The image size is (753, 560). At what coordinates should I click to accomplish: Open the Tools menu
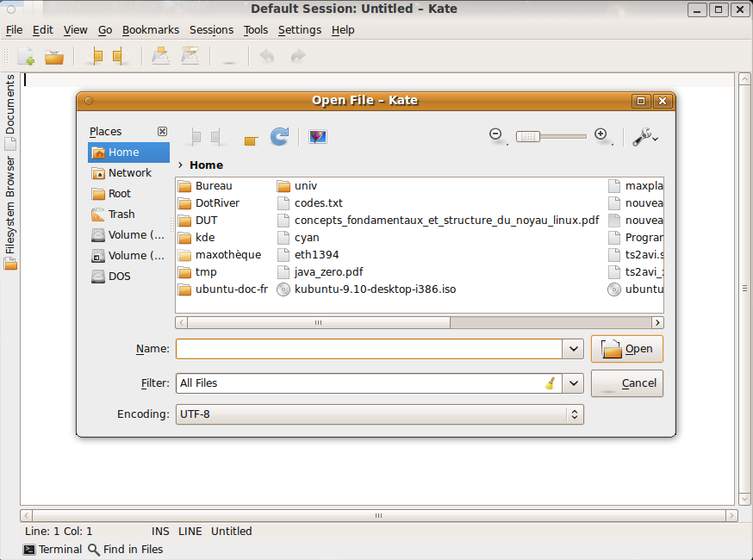(x=256, y=30)
